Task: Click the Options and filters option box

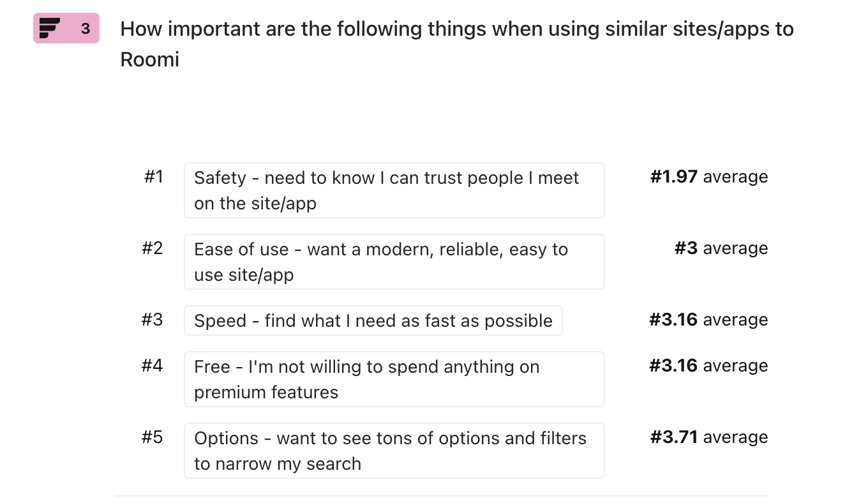Action: tap(394, 451)
